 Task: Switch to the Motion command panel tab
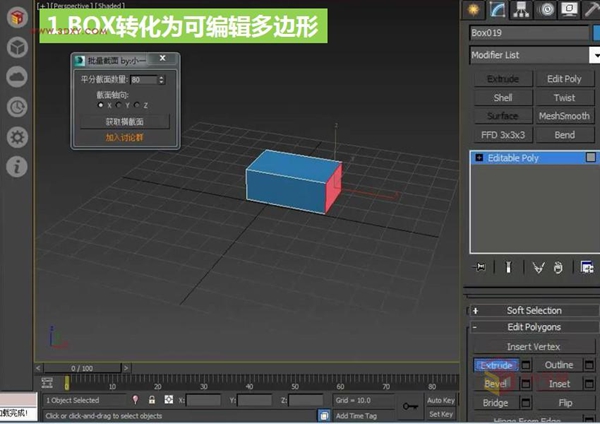click(x=546, y=9)
